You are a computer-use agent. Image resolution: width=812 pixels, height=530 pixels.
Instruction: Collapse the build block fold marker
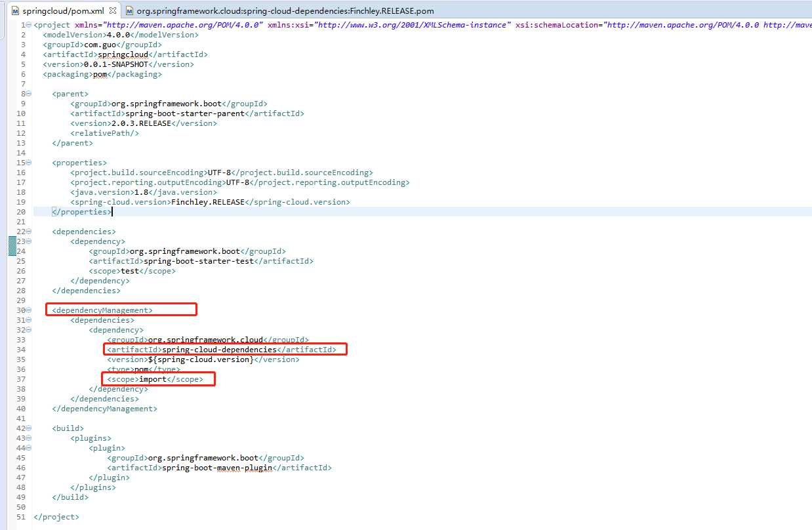[29, 428]
